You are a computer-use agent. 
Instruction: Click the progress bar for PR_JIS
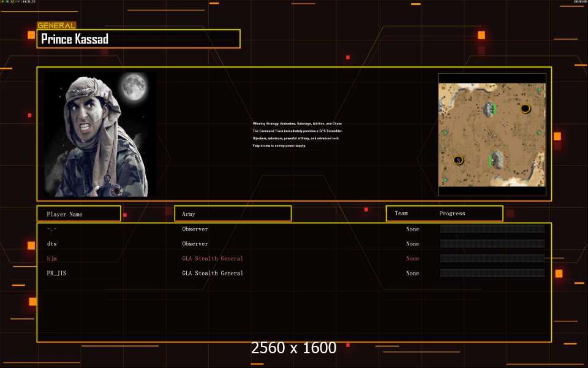492,273
